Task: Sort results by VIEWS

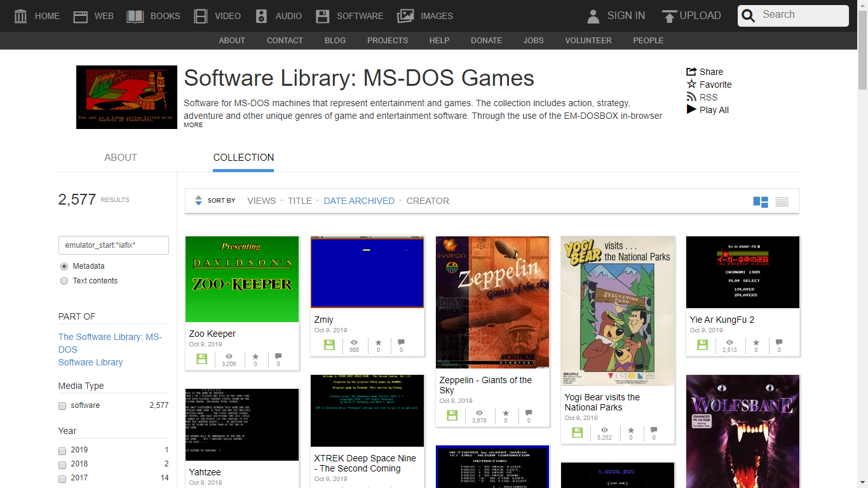Action: (262, 201)
